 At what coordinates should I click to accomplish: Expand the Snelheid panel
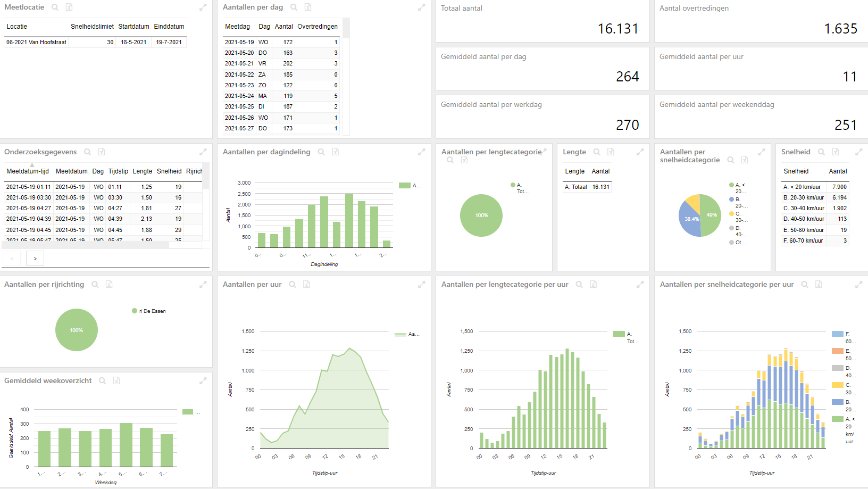pos(859,152)
